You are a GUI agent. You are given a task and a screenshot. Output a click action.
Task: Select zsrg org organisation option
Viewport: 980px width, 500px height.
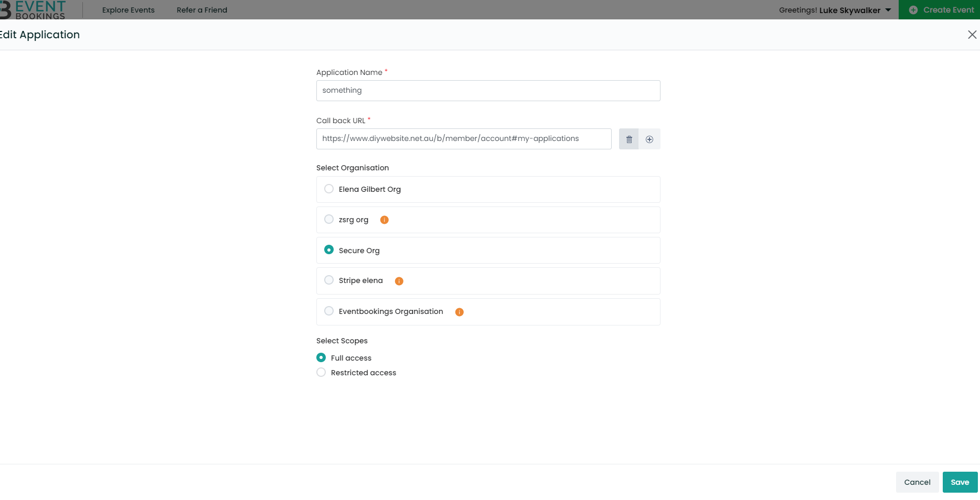click(x=329, y=220)
